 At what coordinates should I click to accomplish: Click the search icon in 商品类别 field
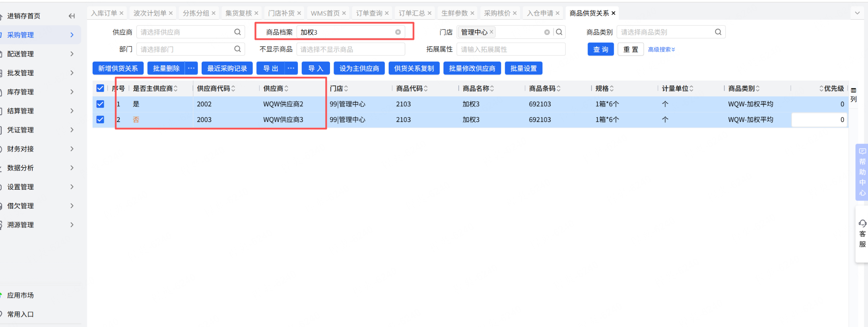[718, 32]
